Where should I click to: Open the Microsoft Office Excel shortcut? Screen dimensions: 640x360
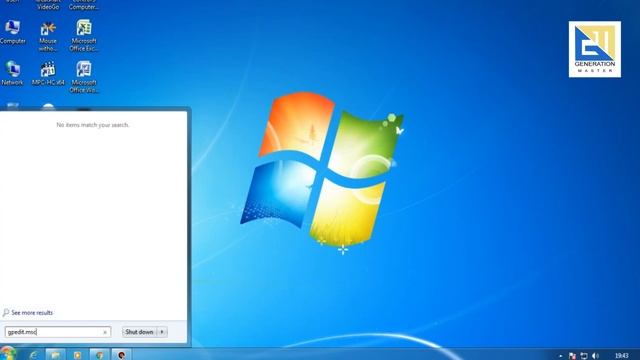click(x=84, y=36)
